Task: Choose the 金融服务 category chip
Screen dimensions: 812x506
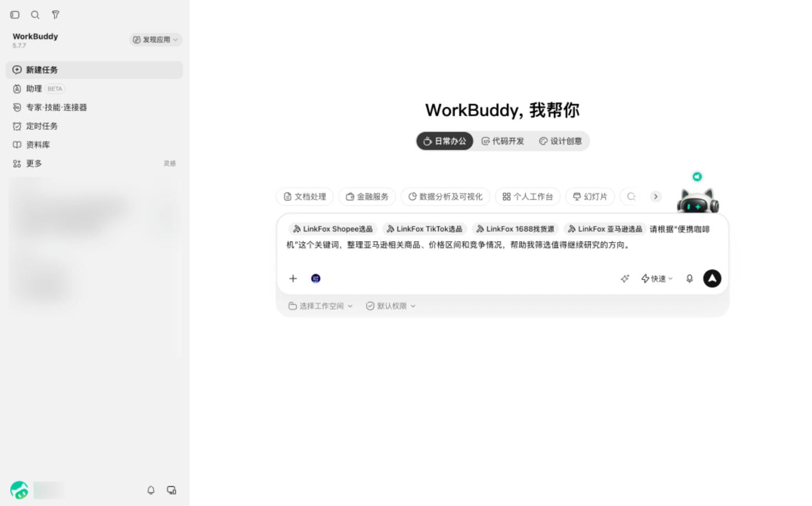Action: [367, 196]
